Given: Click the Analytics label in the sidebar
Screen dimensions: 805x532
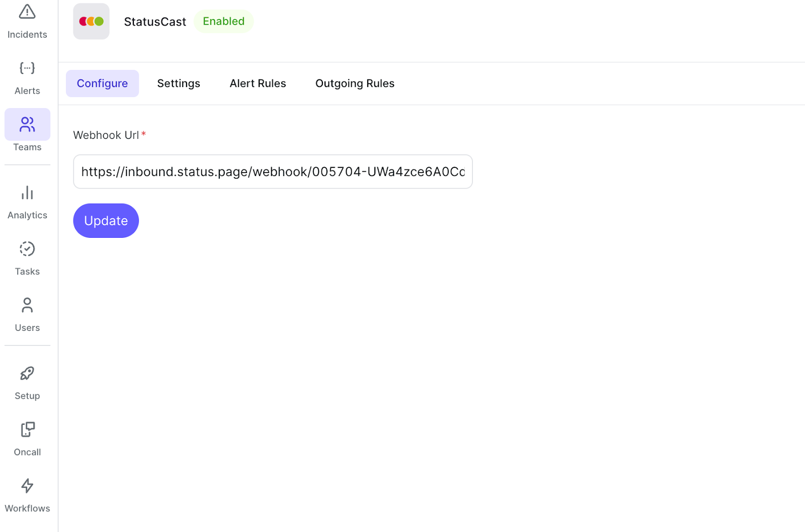Looking at the screenshot, I should 27,215.
